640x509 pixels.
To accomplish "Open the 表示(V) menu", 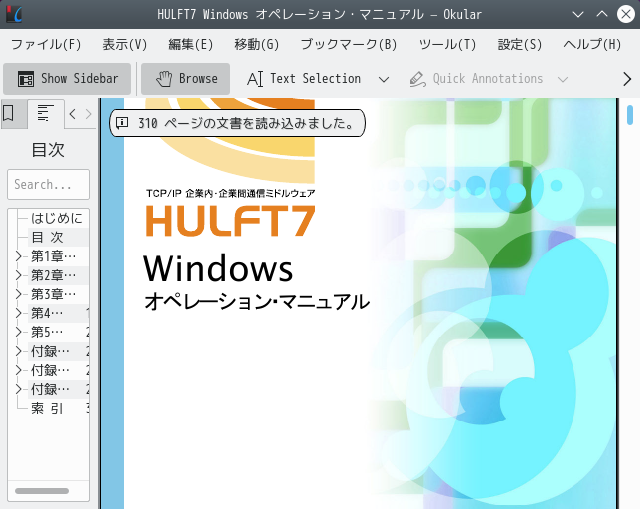I will pos(124,44).
